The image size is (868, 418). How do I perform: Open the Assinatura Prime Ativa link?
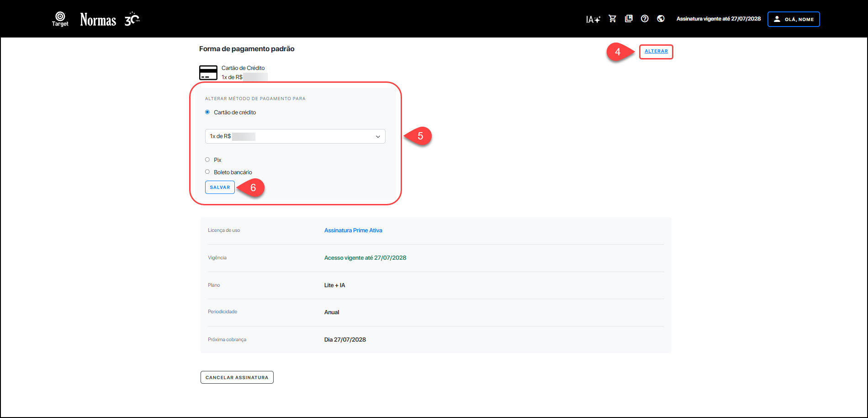(x=353, y=230)
